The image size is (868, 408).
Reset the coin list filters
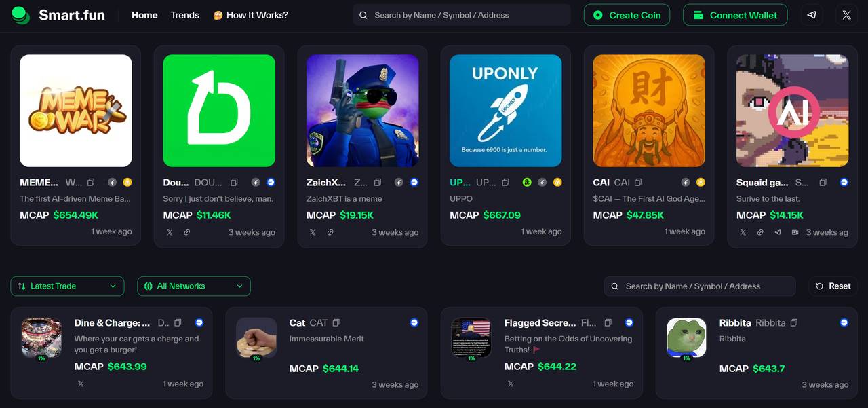click(x=833, y=286)
